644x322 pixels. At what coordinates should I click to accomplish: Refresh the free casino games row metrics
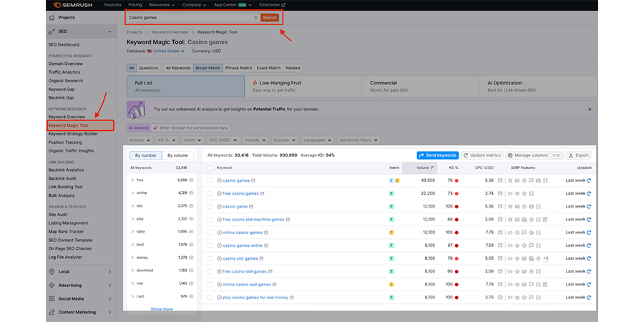click(589, 193)
